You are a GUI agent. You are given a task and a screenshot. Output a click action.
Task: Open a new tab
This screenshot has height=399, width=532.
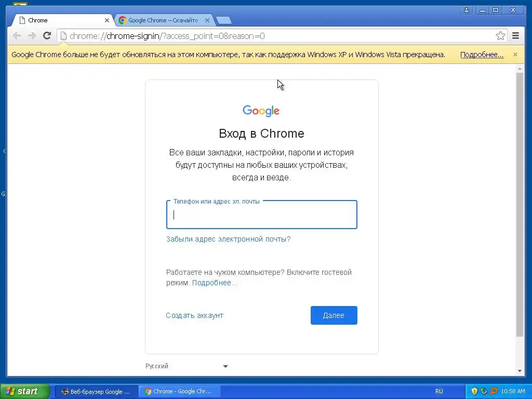click(223, 20)
